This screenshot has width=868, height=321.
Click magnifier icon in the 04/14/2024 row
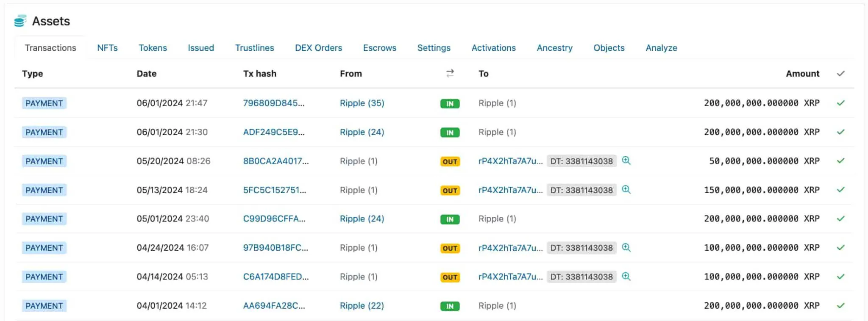pyautogui.click(x=626, y=277)
